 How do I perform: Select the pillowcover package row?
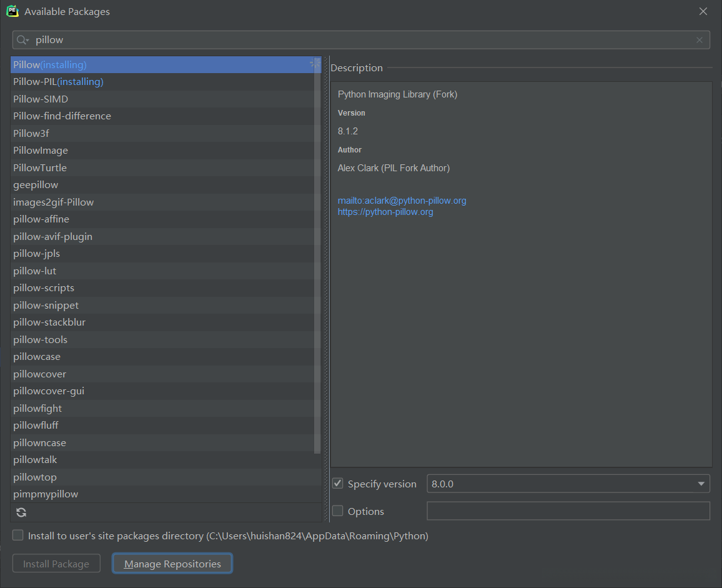pyautogui.click(x=166, y=374)
